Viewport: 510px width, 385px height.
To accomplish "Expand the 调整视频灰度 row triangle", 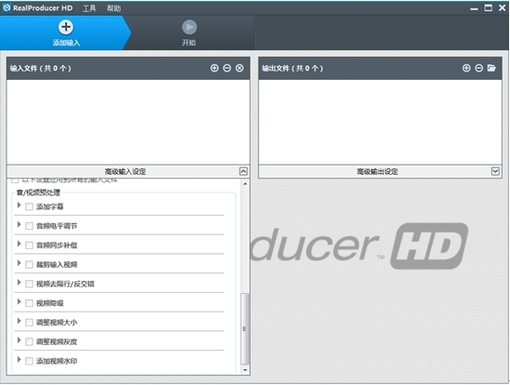I will click(19, 340).
